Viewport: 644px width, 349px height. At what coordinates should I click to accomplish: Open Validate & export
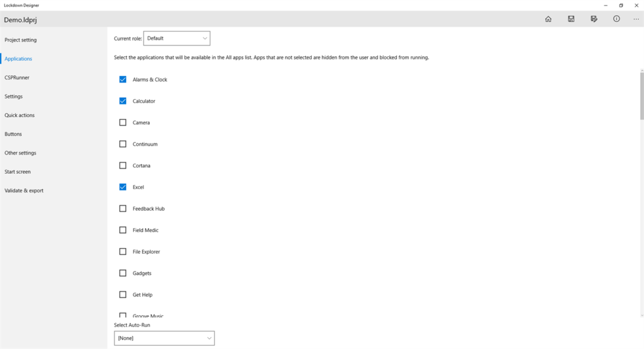tap(23, 190)
